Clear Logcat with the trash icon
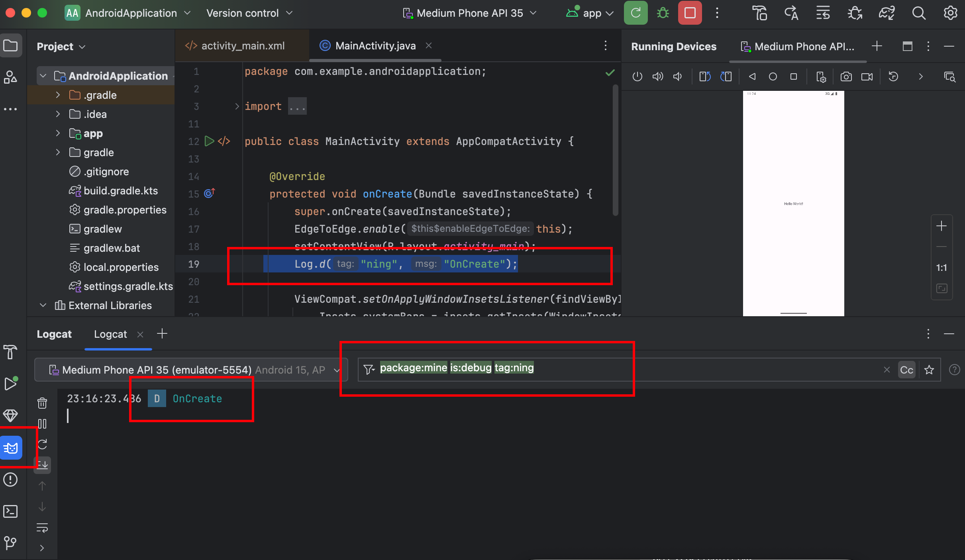 point(42,403)
